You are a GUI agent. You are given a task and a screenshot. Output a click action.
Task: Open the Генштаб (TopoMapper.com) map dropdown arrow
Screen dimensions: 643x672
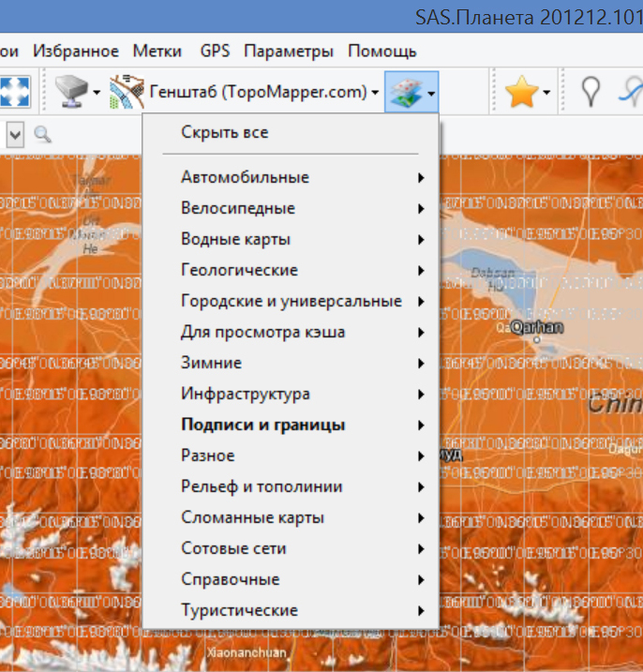coord(374,93)
